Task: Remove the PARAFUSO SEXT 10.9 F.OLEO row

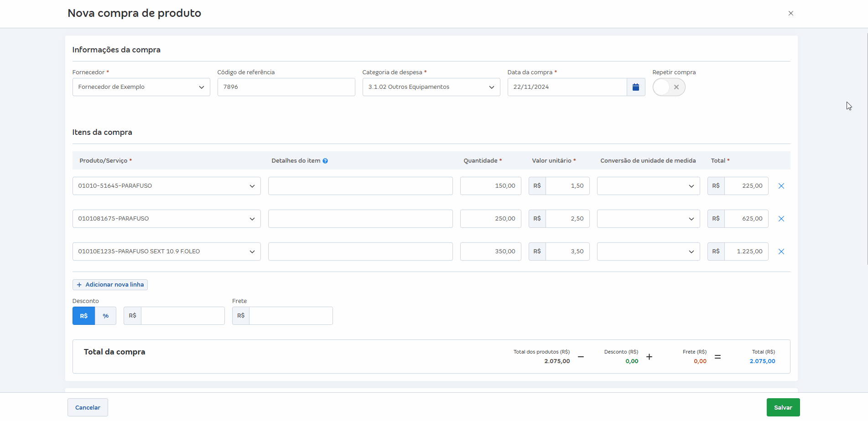Action: point(781,252)
